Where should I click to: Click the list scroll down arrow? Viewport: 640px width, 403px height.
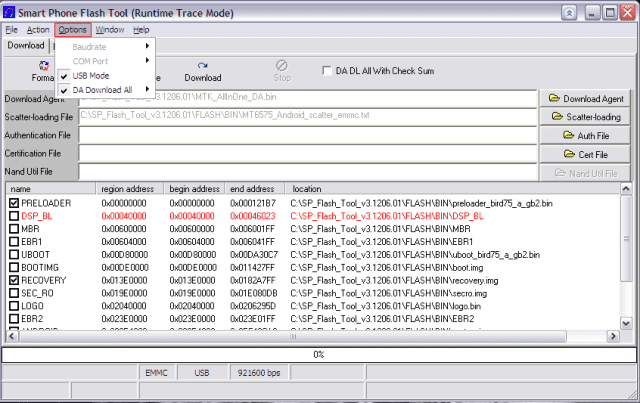(626, 324)
